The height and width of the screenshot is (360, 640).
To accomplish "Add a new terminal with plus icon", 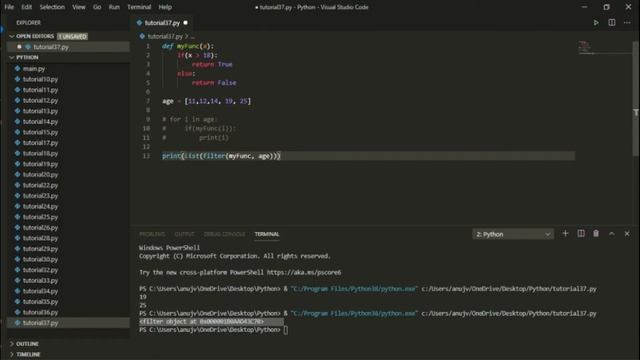I will (x=565, y=233).
